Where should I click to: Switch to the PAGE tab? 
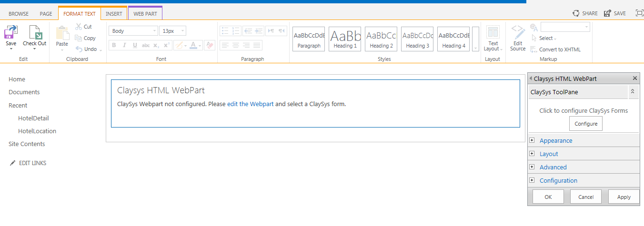coord(46,14)
